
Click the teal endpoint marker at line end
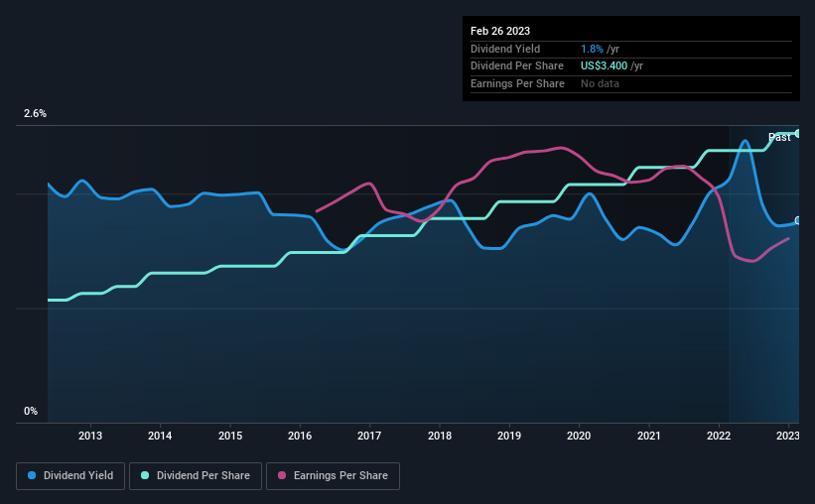797,134
